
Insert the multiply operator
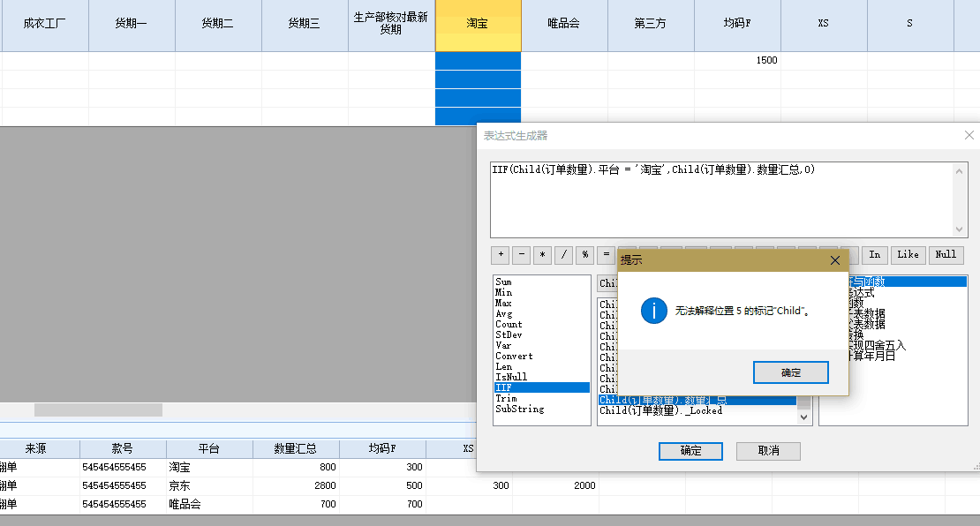point(543,255)
